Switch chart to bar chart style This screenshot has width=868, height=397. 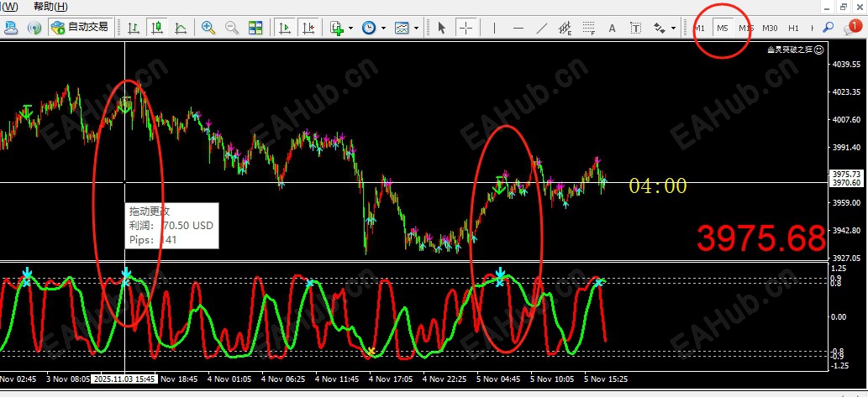[134, 28]
